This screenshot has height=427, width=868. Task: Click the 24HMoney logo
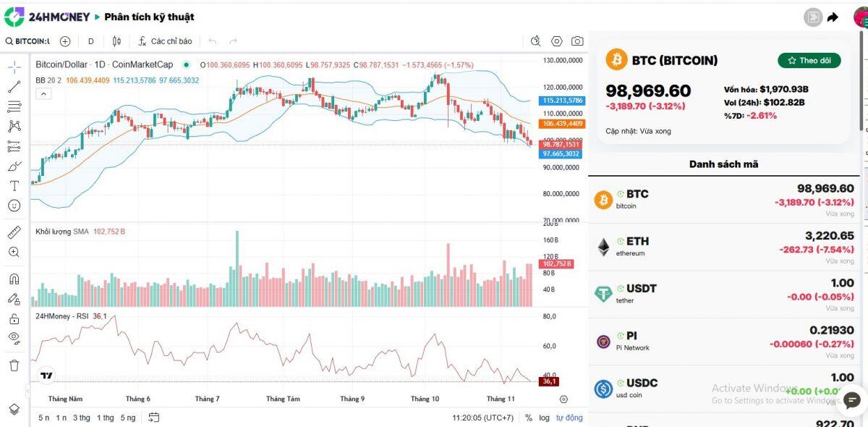coord(46,17)
